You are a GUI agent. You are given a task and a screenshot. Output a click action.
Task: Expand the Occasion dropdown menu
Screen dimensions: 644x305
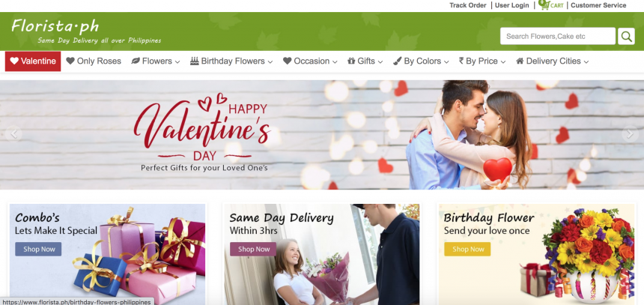pyautogui.click(x=310, y=61)
